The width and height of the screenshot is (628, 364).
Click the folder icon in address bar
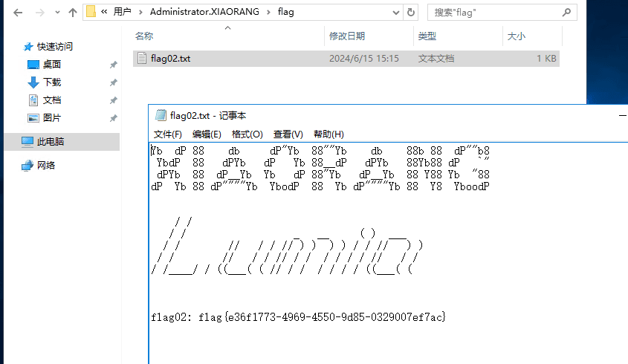pyautogui.click(x=91, y=12)
